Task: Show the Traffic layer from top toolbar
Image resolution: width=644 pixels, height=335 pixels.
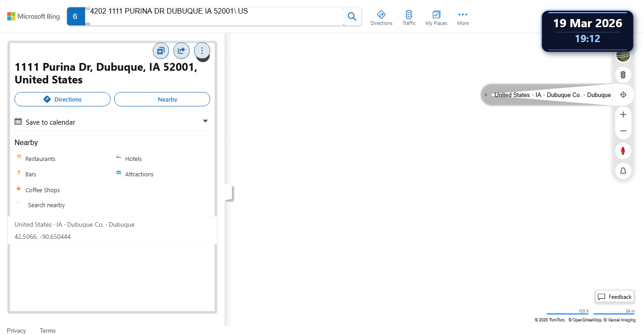Action: tap(409, 18)
